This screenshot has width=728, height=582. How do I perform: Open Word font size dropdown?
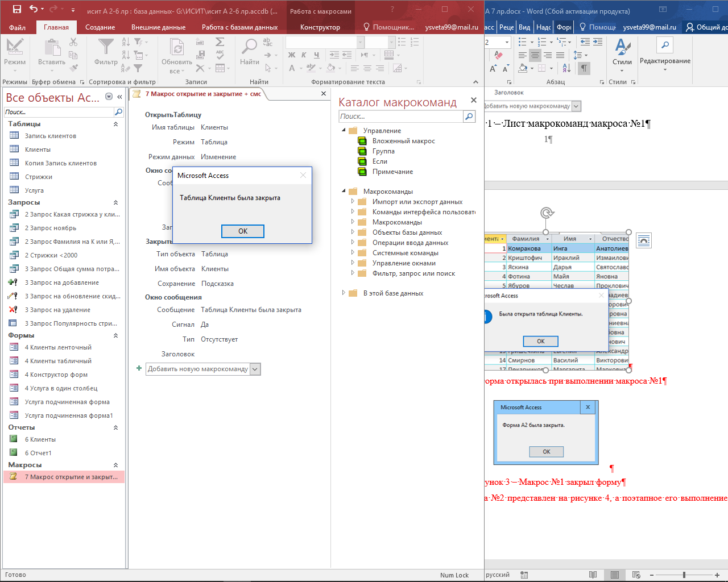click(507, 42)
